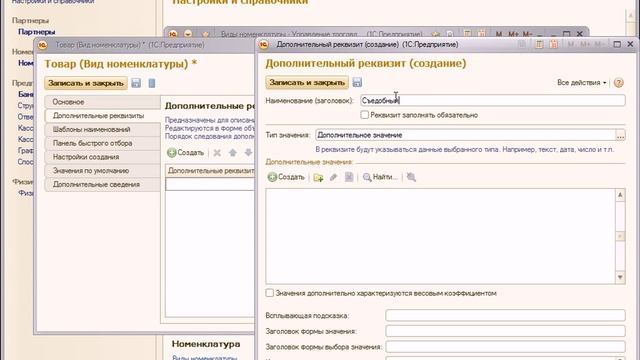Click Найти... search button

point(380,177)
